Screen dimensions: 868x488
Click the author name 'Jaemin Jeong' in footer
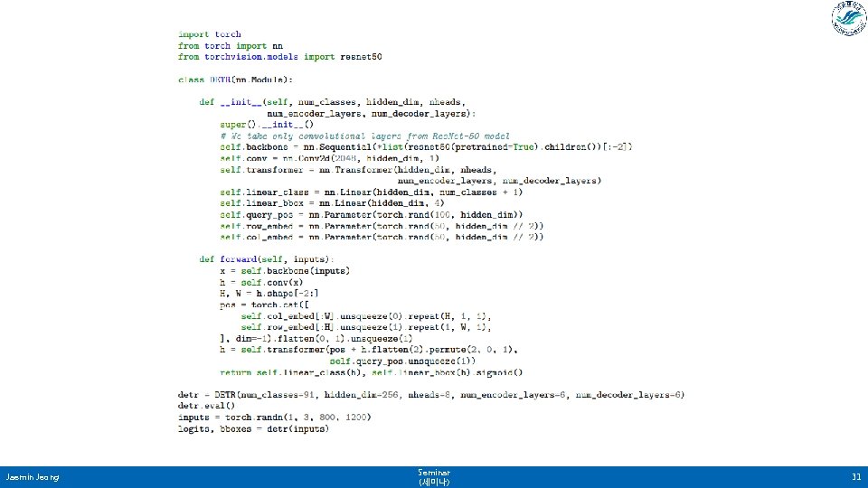pos(33,477)
